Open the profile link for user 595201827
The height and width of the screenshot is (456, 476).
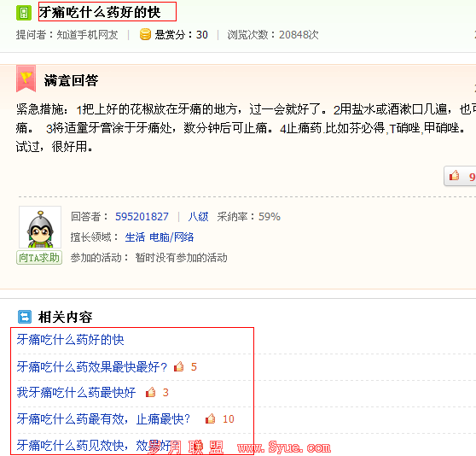point(142,217)
